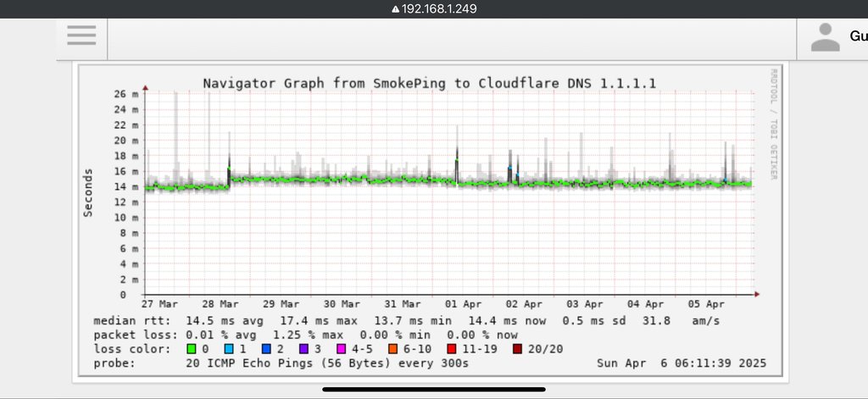The width and height of the screenshot is (868, 399).
Task: Click the dark blue loss swatch for 2
Action: [267, 349]
